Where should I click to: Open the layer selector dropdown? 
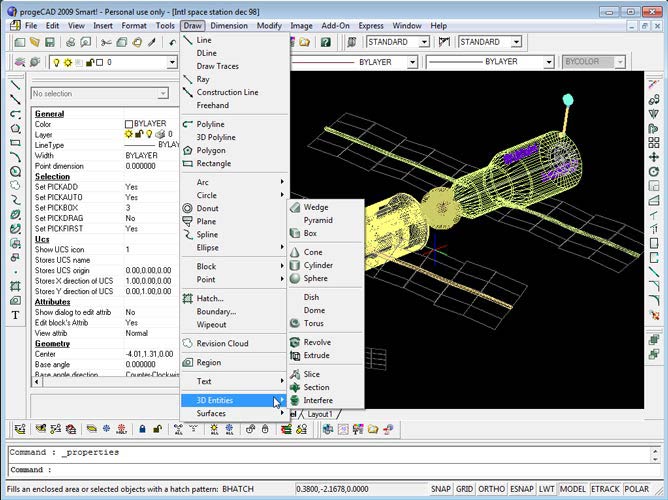tap(172, 62)
